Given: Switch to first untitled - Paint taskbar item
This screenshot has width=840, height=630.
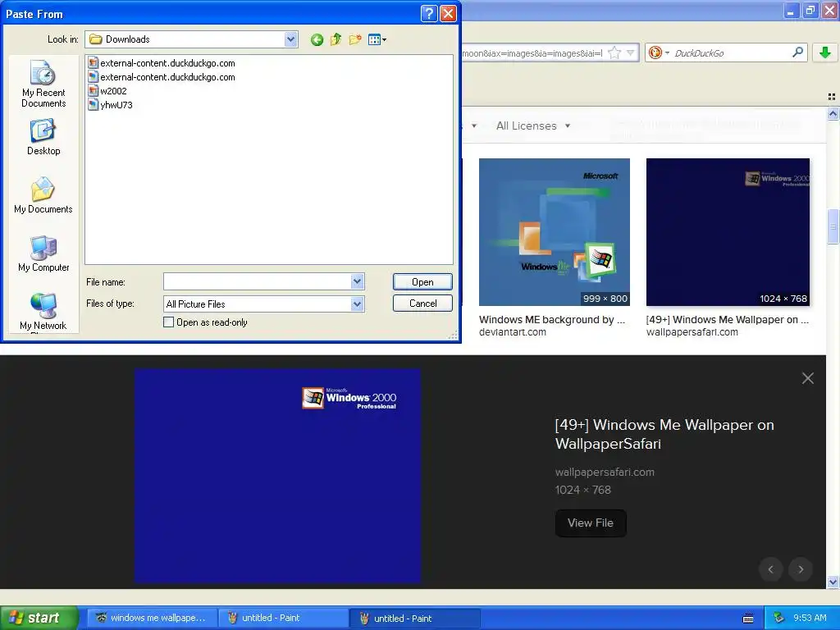Looking at the screenshot, I should [284, 618].
